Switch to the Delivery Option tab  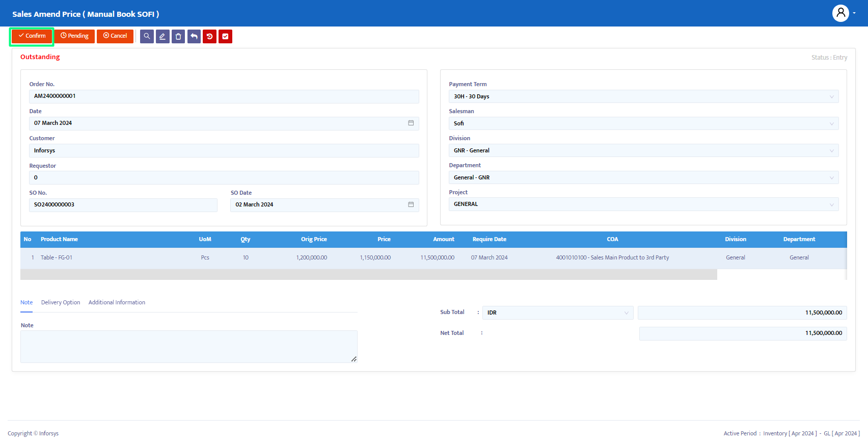(61, 302)
